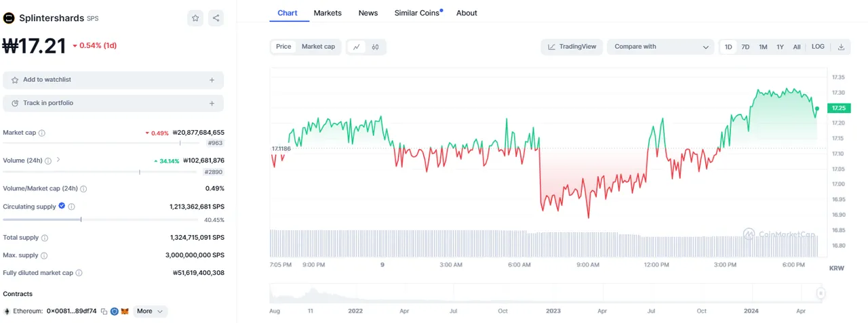
Task: Click the green 17.25 current price tag
Action: tap(839, 108)
